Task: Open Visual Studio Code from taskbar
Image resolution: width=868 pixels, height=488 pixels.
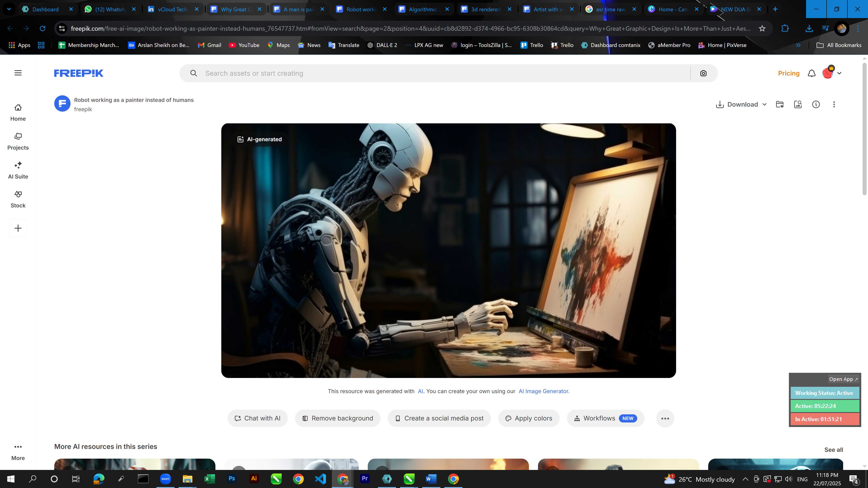Action: point(321,479)
